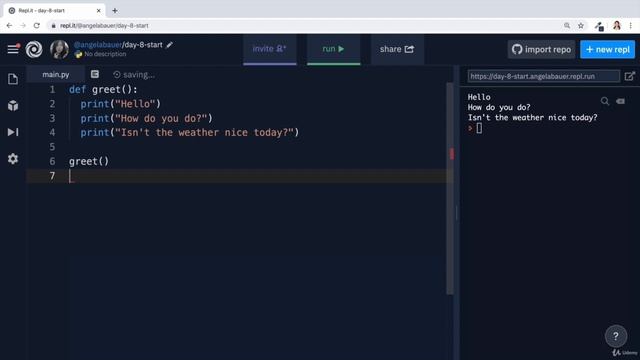Go forward in the browser
This screenshot has height=360, width=640.
(x=23, y=26)
